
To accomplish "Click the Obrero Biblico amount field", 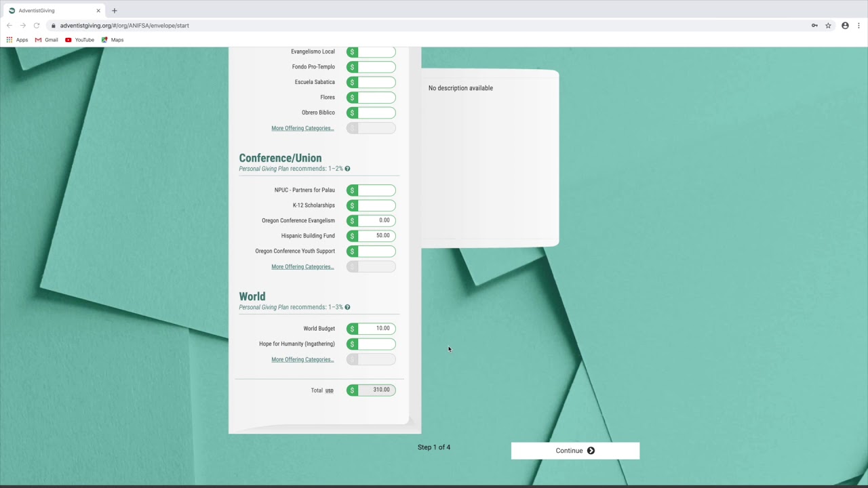I will coord(371,113).
